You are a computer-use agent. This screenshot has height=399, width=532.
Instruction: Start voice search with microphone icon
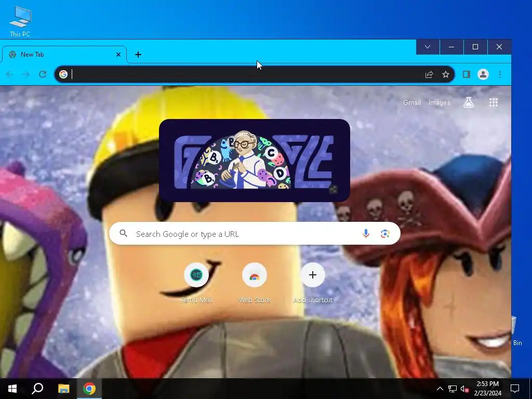pos(366,233)
